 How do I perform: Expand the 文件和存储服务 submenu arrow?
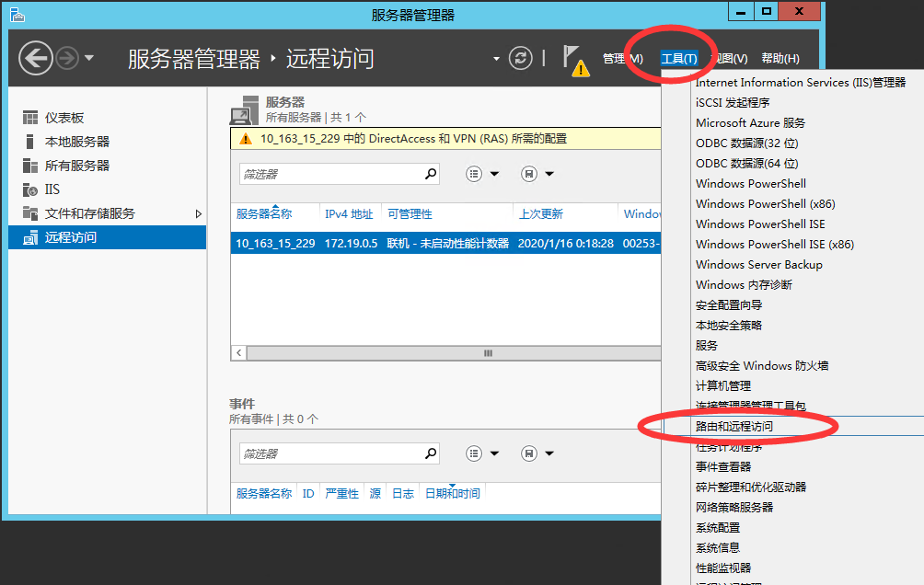click(198, 213)
